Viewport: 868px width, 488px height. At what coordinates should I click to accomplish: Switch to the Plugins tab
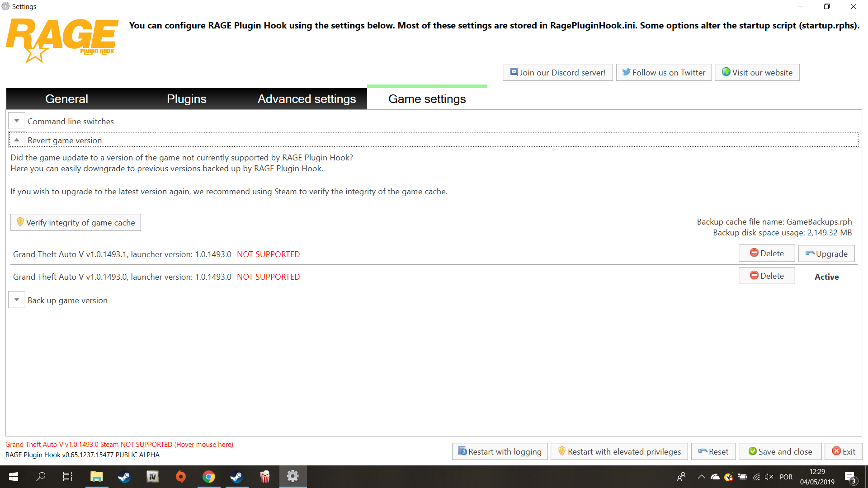186,99
